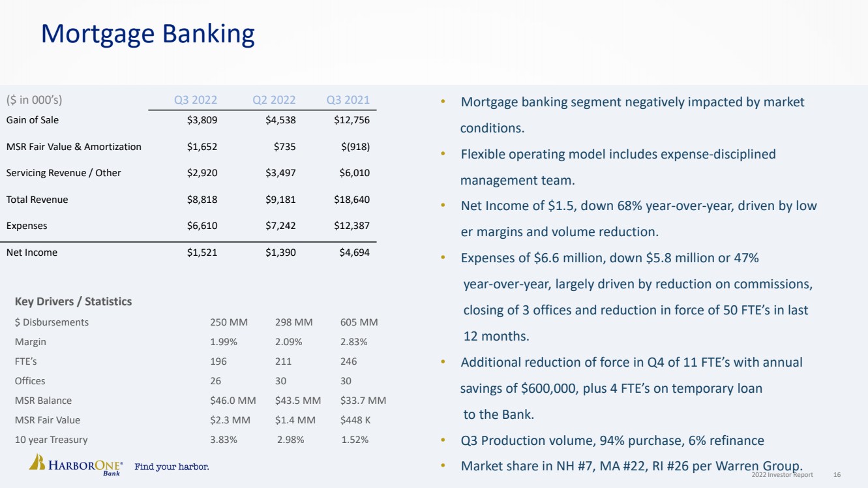Click the '2022 Investor Report' footer text
The image size is (868, 488).
782,475
